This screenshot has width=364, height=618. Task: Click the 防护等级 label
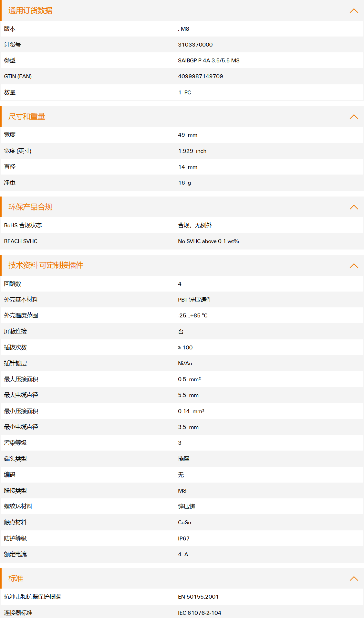click(x=16, y=538)
